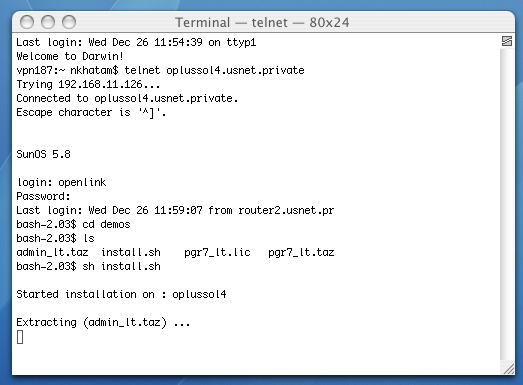Click the title 'Terminal — telnet — 80x24'
The height and width of the screenshot is (385, 523).
[x=262, y=23]
